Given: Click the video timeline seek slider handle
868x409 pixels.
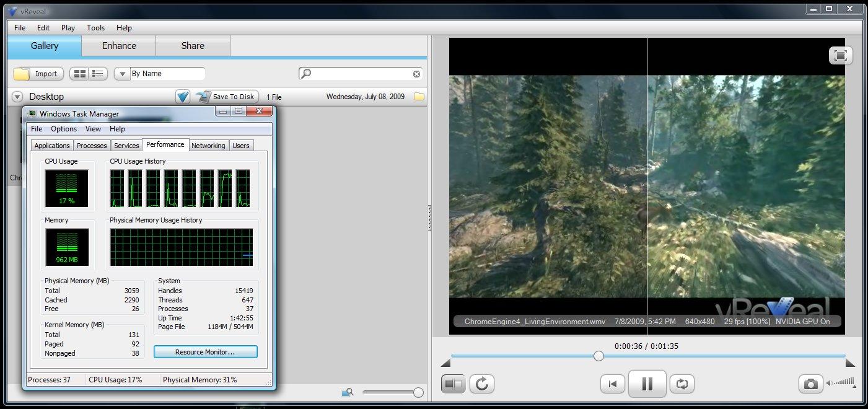Looking at the screenshot, I should coord(598,356).
